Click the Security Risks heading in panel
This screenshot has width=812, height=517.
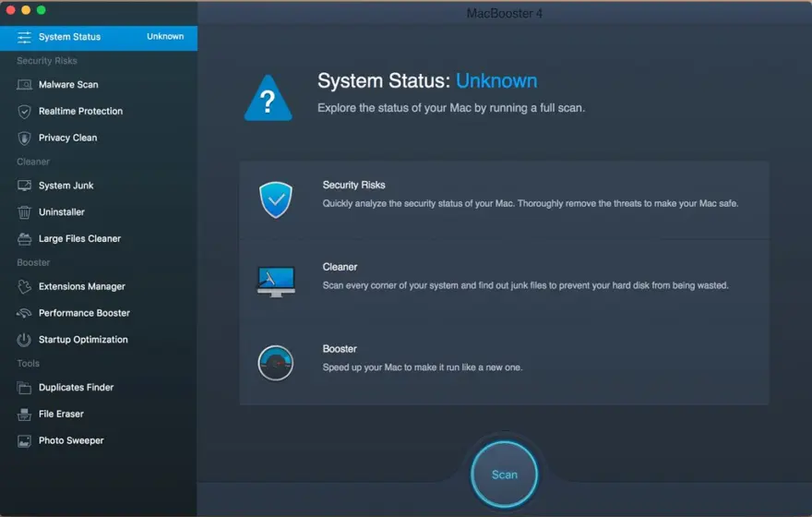pyautogui.click(x=353, y=185)
